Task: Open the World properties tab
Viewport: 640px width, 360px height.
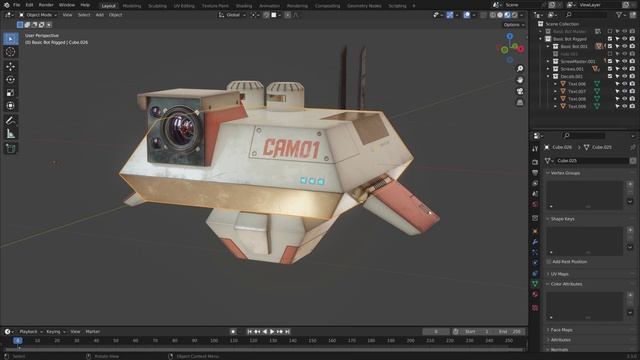Action: [535, 204]
